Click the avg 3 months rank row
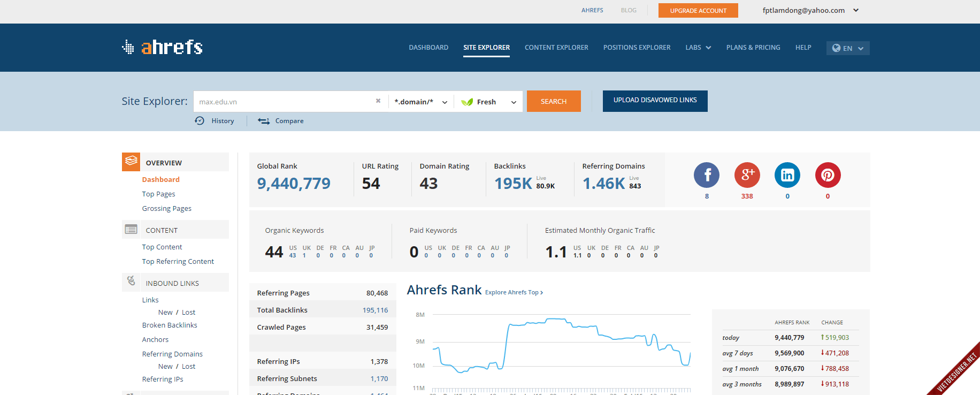Viewport: 980px width, 395px height. 790,384
